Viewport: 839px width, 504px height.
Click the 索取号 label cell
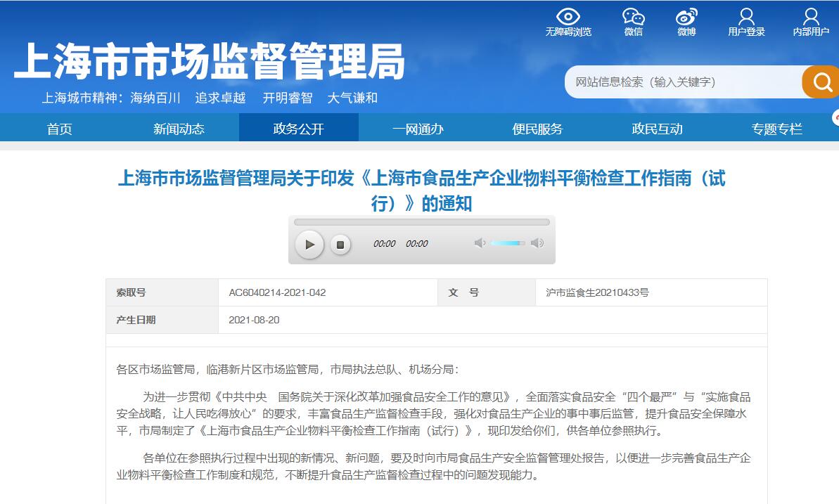click(162, 292)
